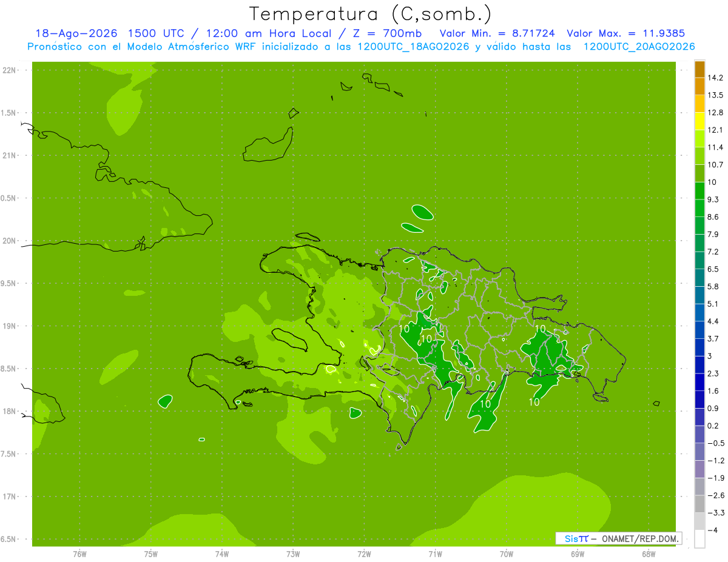Click longitude label "72W"
This screenshot has height=562, width=728.
(364, 554)
